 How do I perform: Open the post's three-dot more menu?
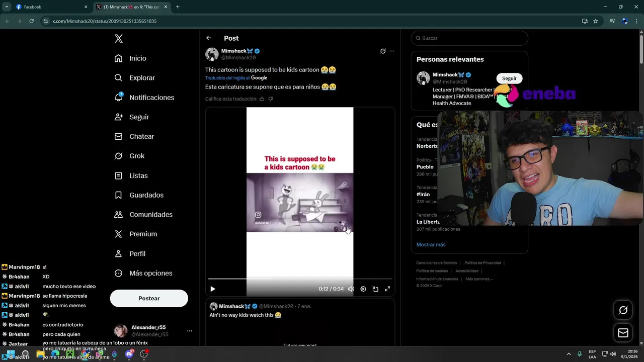392,51
